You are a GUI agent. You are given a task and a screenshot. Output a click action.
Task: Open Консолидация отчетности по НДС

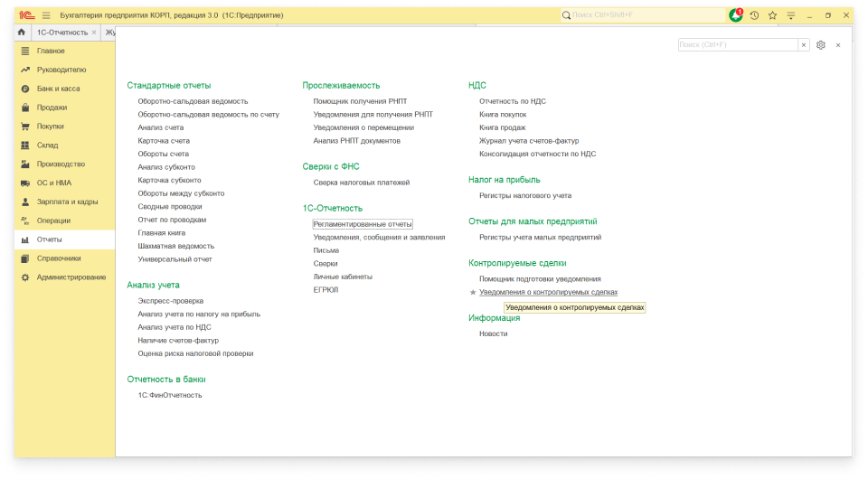point(537,154)
